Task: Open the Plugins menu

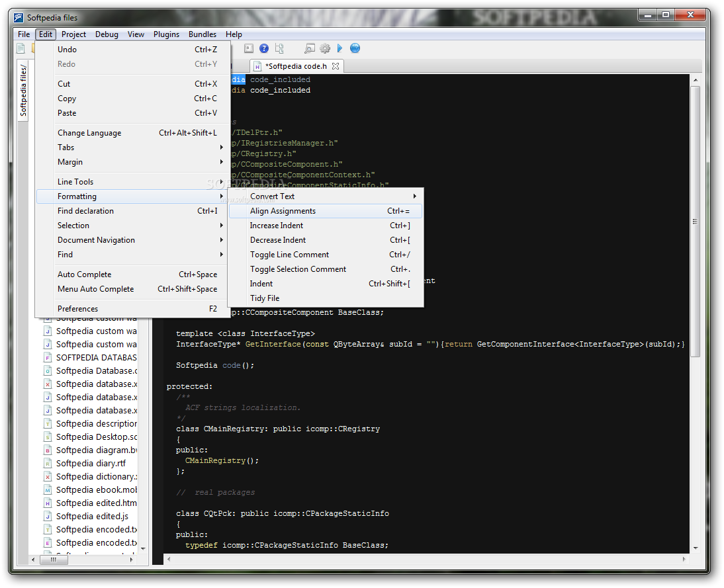Action: [x=166, y=34]
